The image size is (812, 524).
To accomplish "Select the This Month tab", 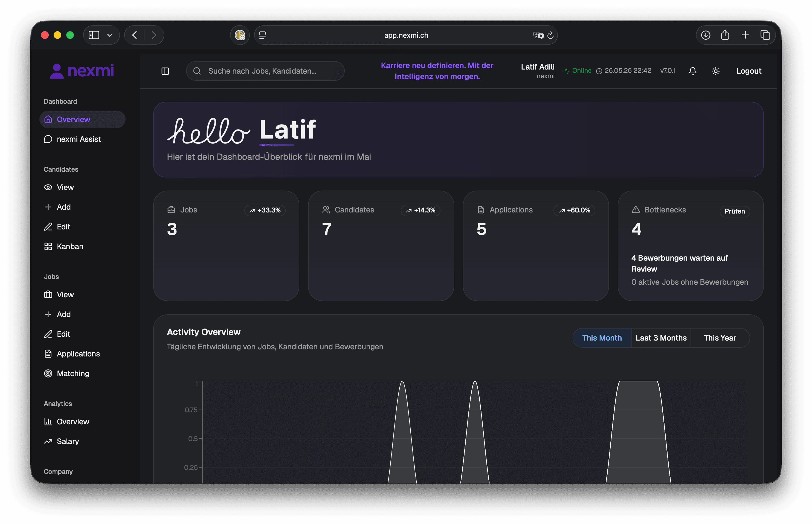I will coord(602,338).
